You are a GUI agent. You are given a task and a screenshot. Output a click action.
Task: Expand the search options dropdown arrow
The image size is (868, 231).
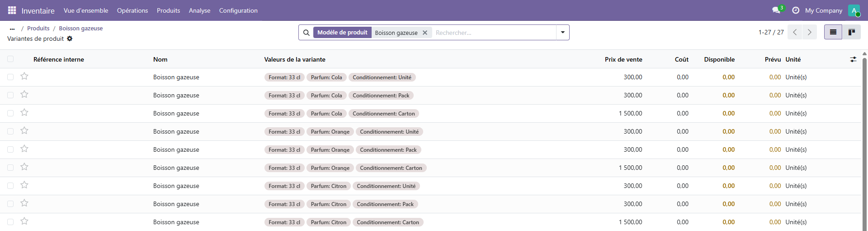[563, 33]
